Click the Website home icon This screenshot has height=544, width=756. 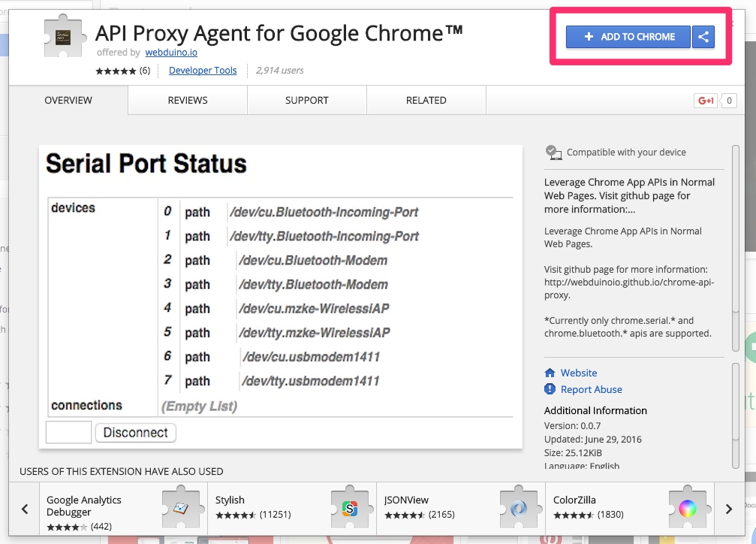tap(550, 373)
